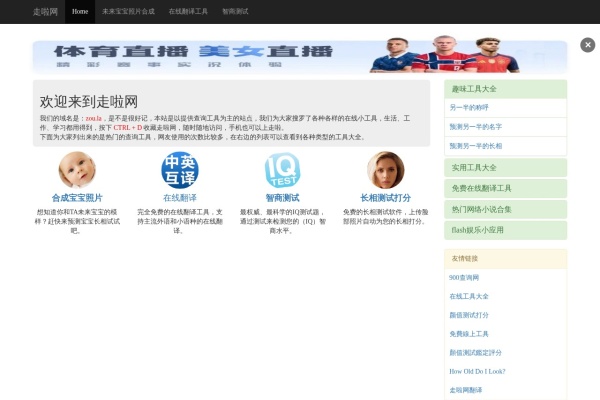This screenshot has width=600, height=400.
Task: Open the 智商测试 heading link below the IQ icon
Action: click(282, 198)
